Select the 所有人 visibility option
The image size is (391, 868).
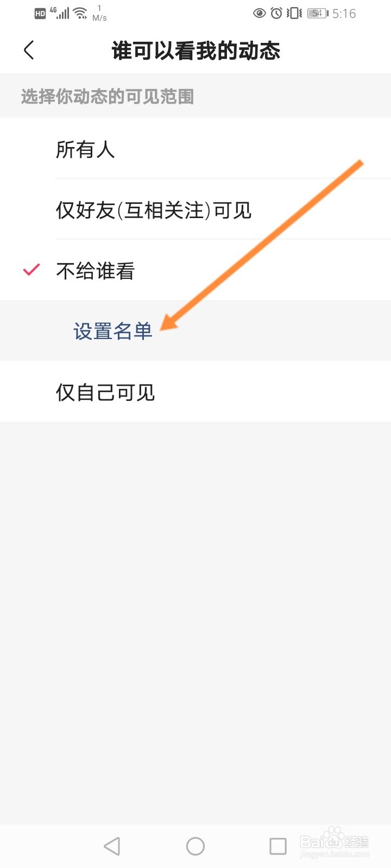tap(195, 148)
